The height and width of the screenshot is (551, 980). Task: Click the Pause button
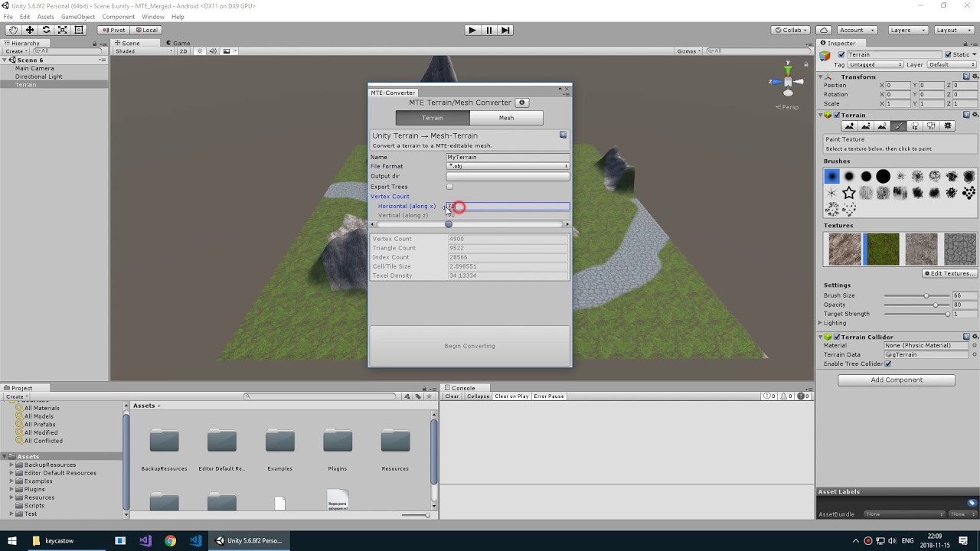(489, 30)
